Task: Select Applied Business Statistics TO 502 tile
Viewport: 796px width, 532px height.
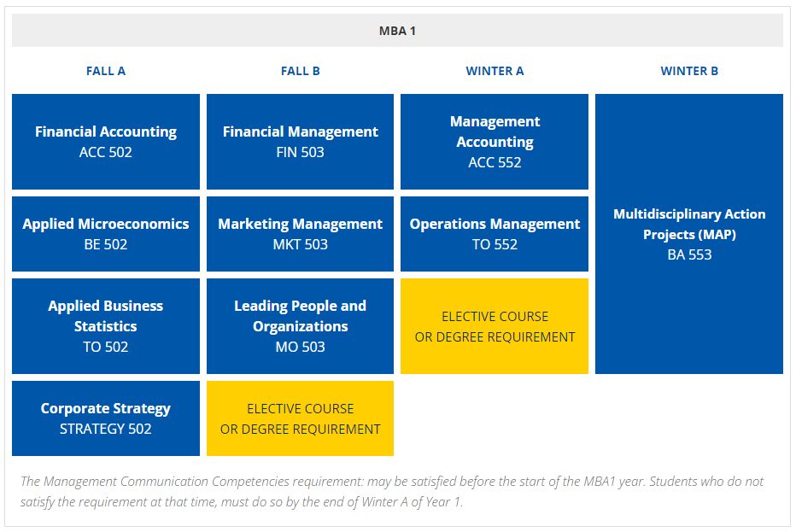Action: pos(106,326)
